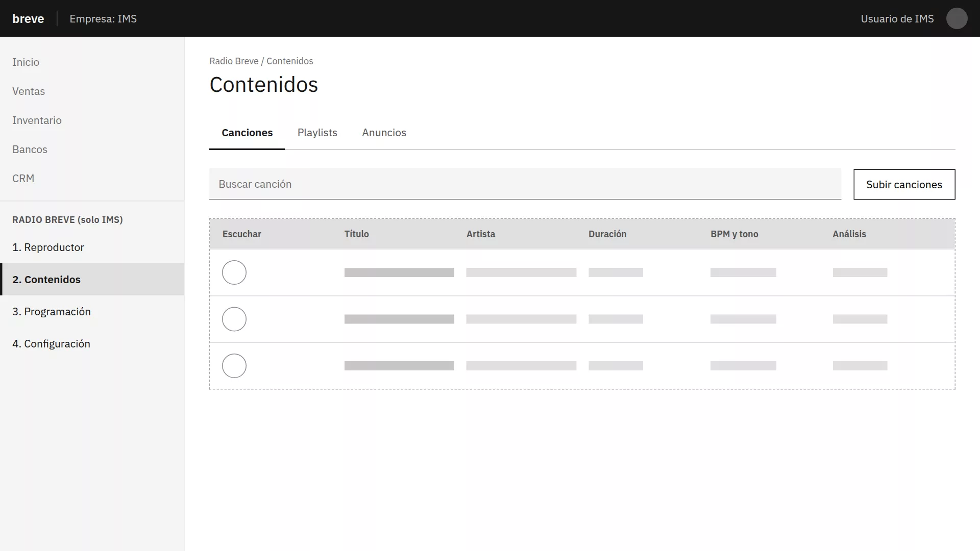Go to Ventas section

29,91
